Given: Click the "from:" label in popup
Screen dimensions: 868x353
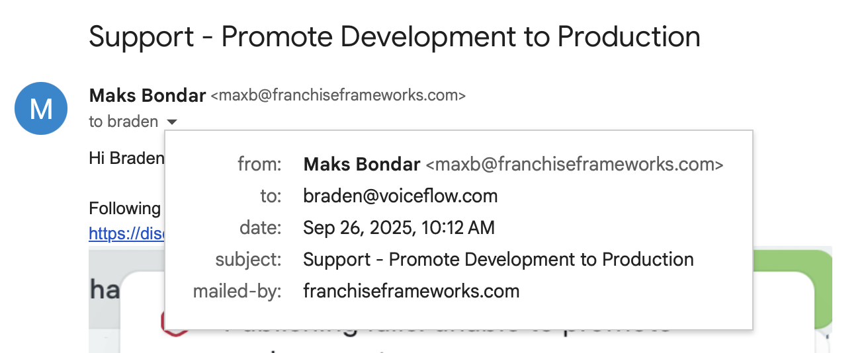Looking at the screenshot, I should pyautogui.click(x=259, y=165).
